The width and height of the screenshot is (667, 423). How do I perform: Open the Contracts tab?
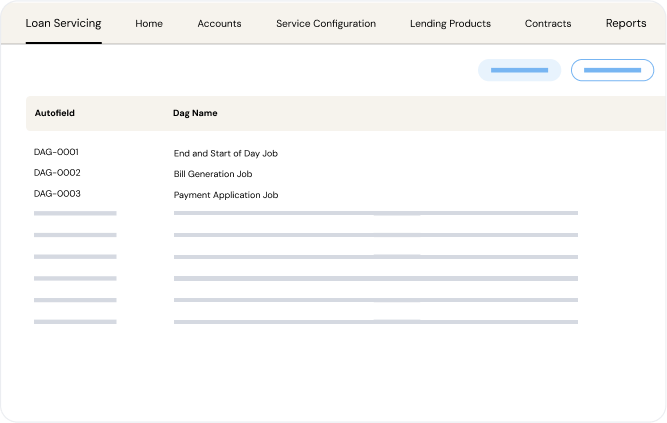(548, 23)
